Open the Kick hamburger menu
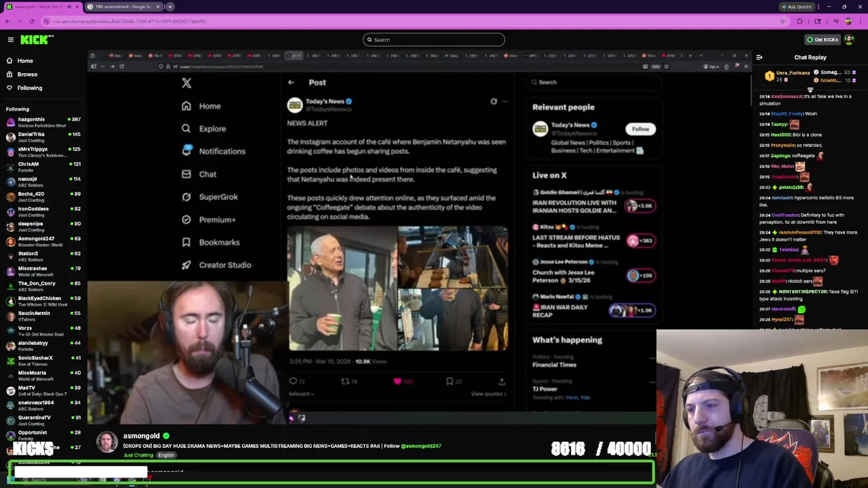Viewport: 868px width, 488px height. point(11,39)
